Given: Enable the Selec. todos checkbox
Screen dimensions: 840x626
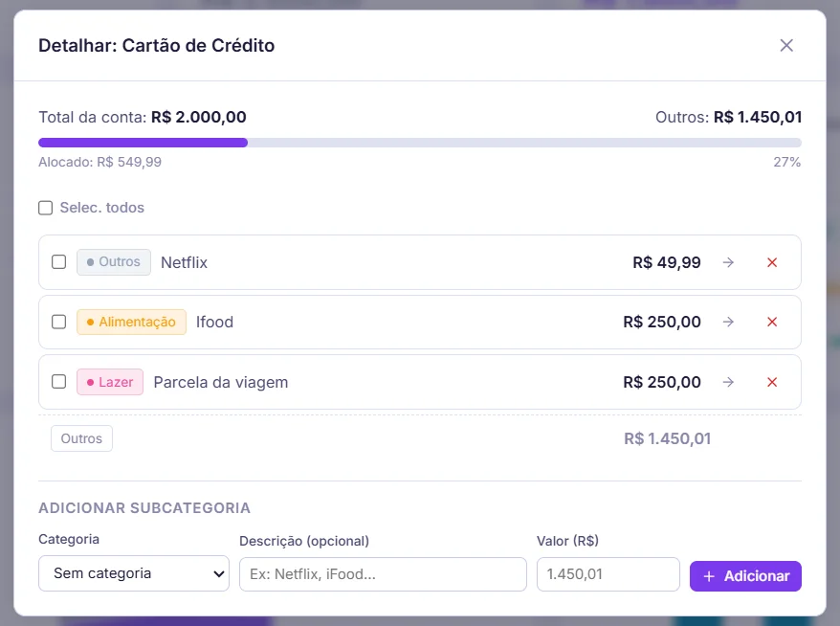Looking at the screenshot, I should click(x=45, y=208).
